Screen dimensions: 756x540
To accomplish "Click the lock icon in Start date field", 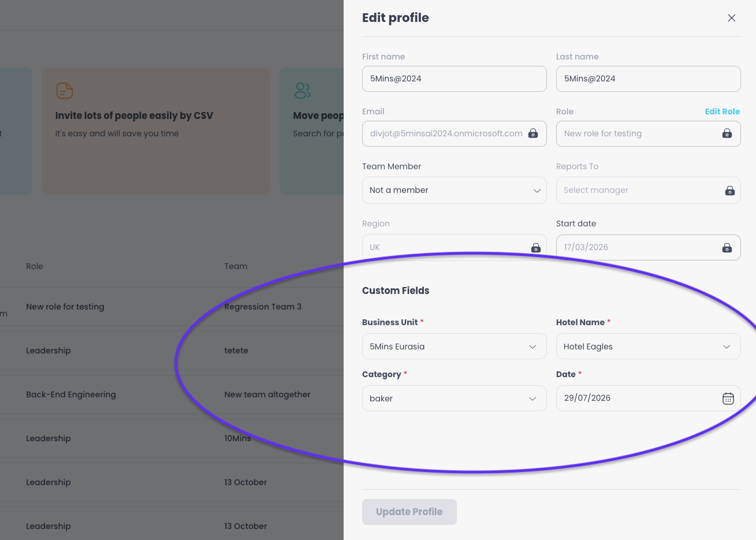I will [x=727, y=248].
